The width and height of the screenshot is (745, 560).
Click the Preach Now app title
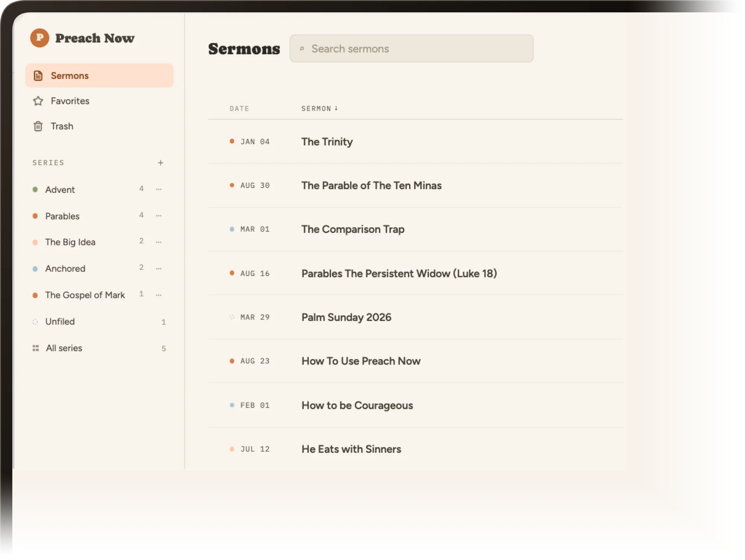point(95,38)
